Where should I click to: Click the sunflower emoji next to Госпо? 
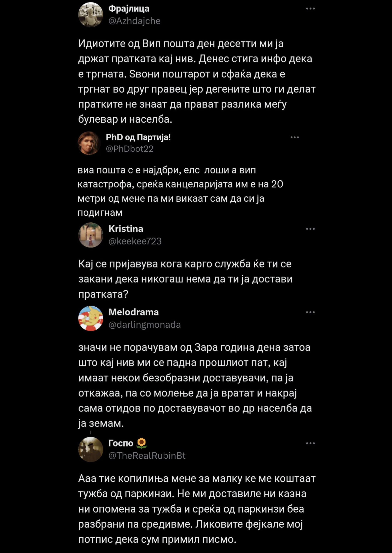[142, 443]
